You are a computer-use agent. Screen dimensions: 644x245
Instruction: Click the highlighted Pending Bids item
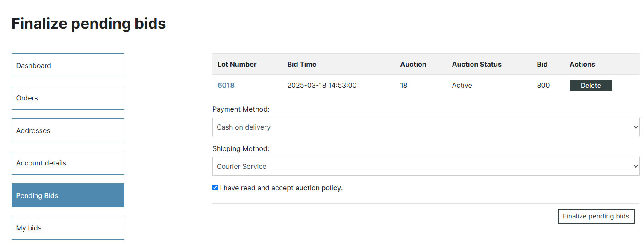(x=68, y=195)
